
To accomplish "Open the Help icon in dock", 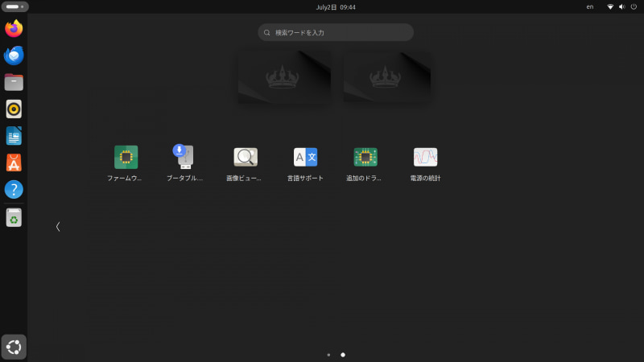I will click(x=14, y=190).
